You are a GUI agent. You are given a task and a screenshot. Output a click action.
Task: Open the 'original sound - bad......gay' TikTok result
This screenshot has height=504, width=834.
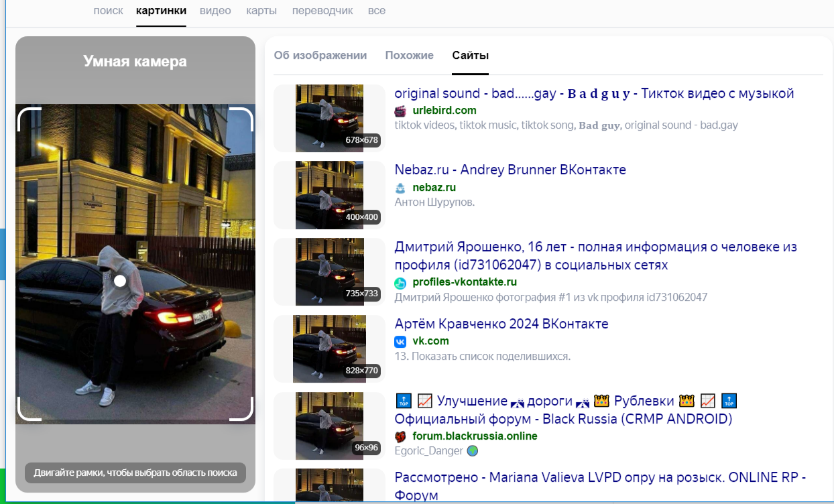[x=594, y=93]
